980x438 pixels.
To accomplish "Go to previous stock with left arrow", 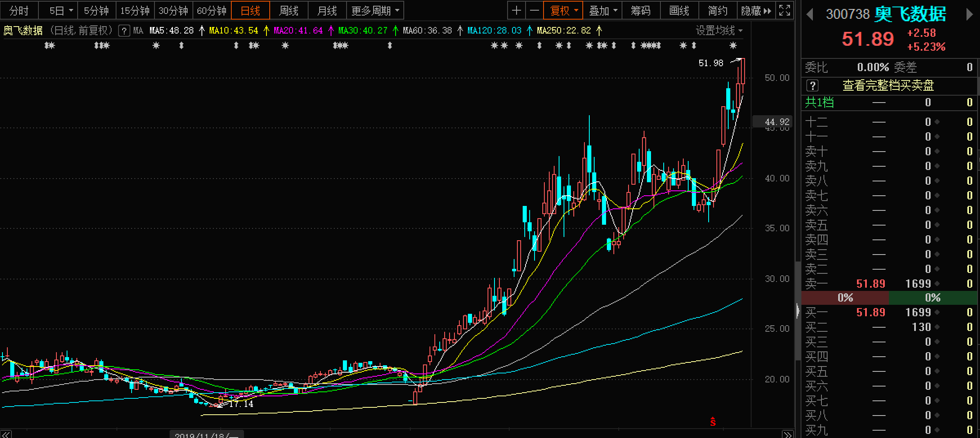I will (810, 15).
